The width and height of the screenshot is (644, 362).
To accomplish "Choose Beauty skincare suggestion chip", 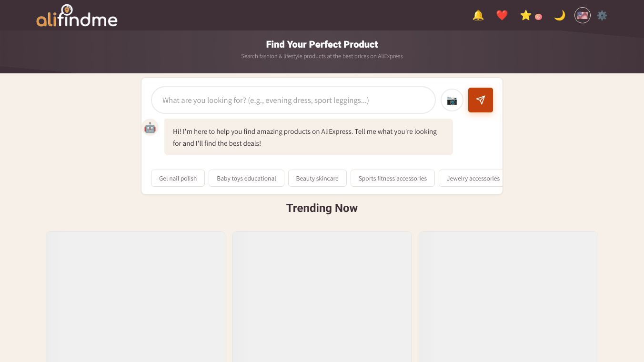I will [x=317, y=178].
